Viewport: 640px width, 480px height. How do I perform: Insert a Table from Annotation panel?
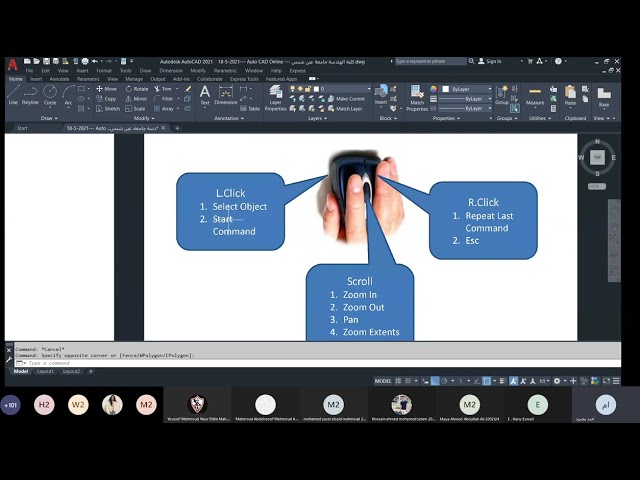pos(250,109)
